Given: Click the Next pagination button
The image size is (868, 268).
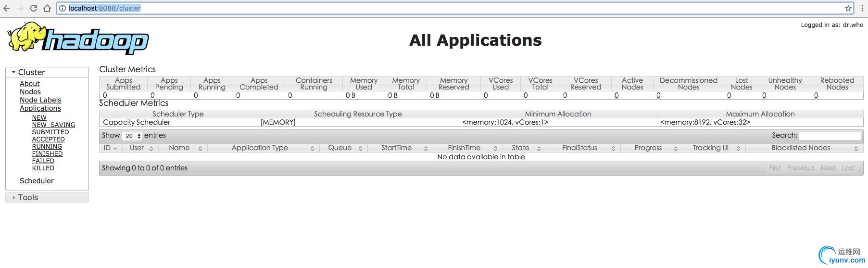Looking at the screenshot, I should click(828, 168).
